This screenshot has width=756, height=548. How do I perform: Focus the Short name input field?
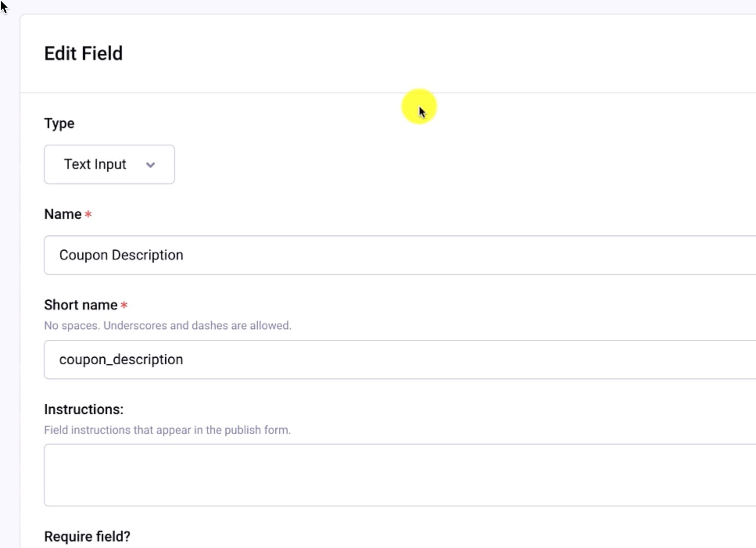[307, 359]
